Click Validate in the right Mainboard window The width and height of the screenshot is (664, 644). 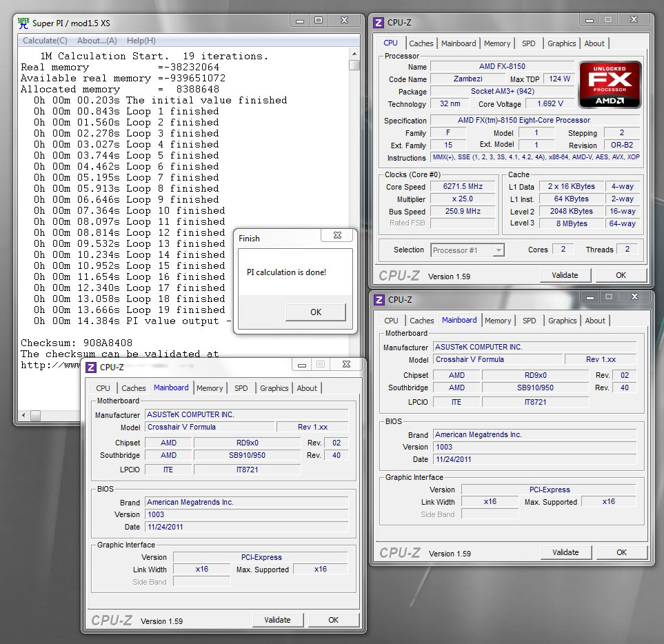566,552
